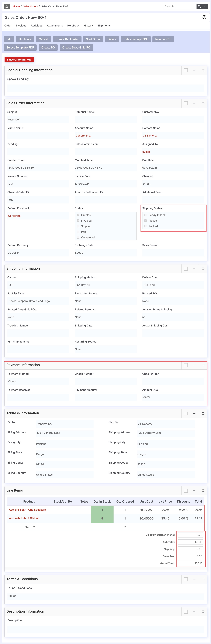The image size is (211, 644).
Task: Click Create Backorder
Action: (x=67, y=39)
